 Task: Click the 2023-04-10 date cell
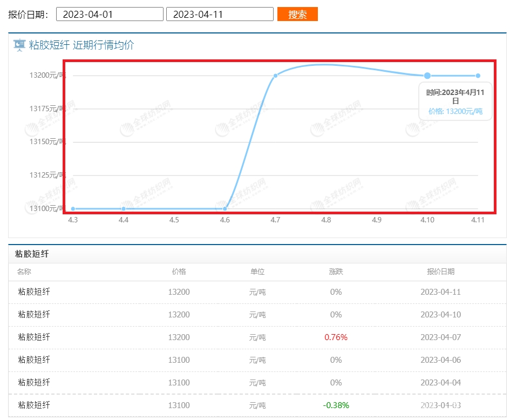click(x=440, y=315)
